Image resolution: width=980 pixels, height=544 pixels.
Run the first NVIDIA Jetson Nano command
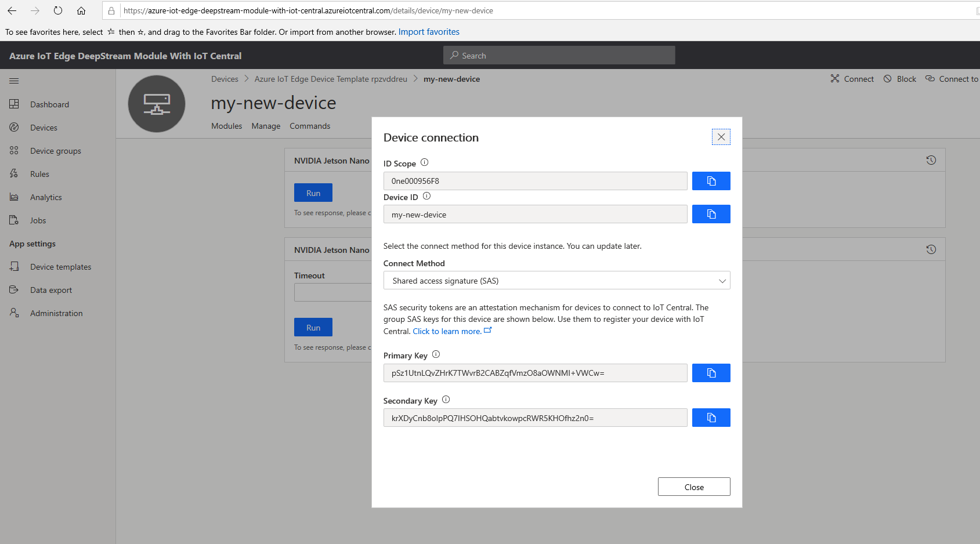click(313, 193)
